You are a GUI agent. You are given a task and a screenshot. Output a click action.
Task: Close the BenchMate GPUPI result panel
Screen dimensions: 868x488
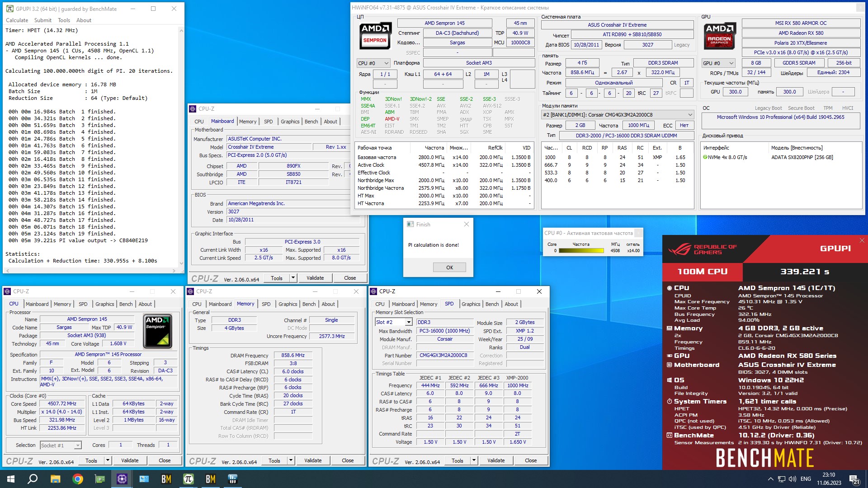pyautogui.click(x=862, y=240)
